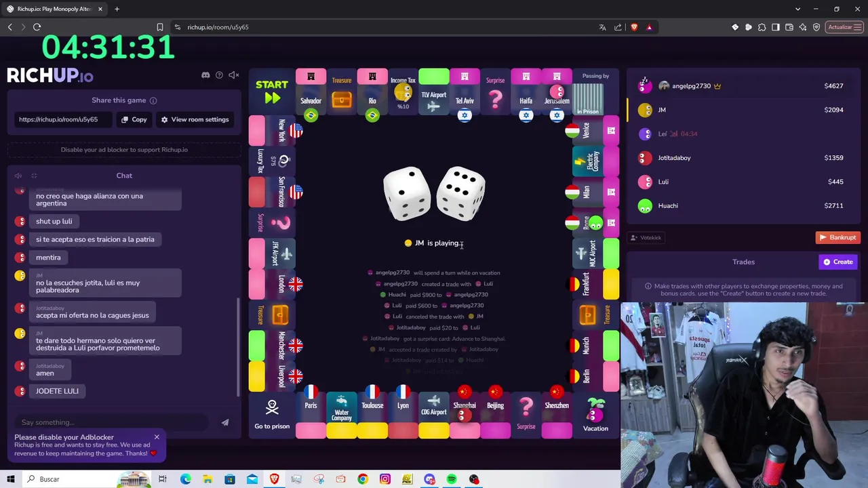Screen dimensions: 868x488
Task: Toggle the browser sidebar panel icon
Action: click(776, 27)
